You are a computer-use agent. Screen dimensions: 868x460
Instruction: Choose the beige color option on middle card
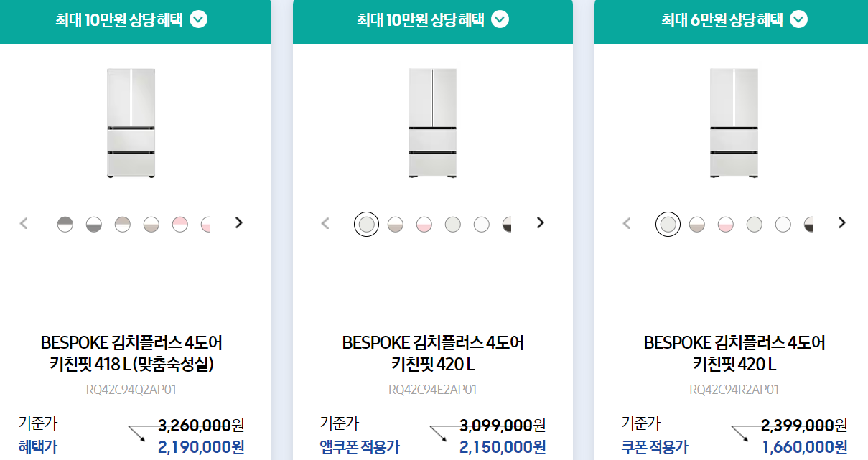pyautogui.click(x=395, y=223)
